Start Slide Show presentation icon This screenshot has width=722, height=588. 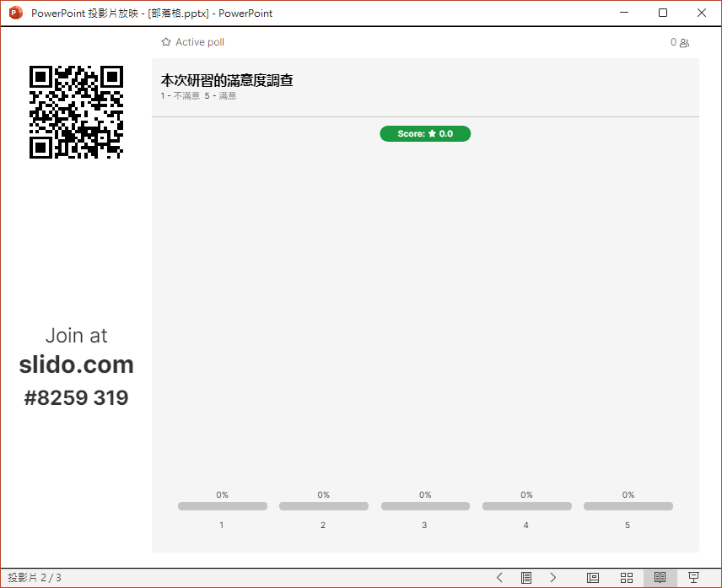coord(693,577)
